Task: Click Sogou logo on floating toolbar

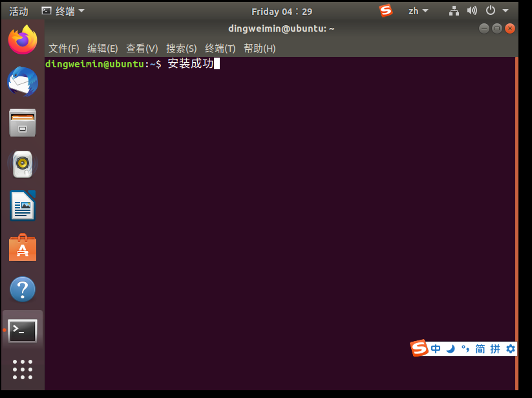Action: tap(419, 348)
